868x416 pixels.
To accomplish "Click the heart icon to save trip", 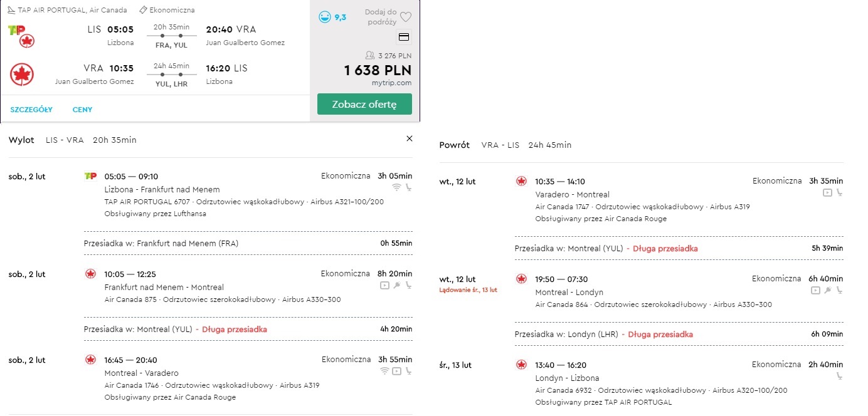I will [406, 17].
